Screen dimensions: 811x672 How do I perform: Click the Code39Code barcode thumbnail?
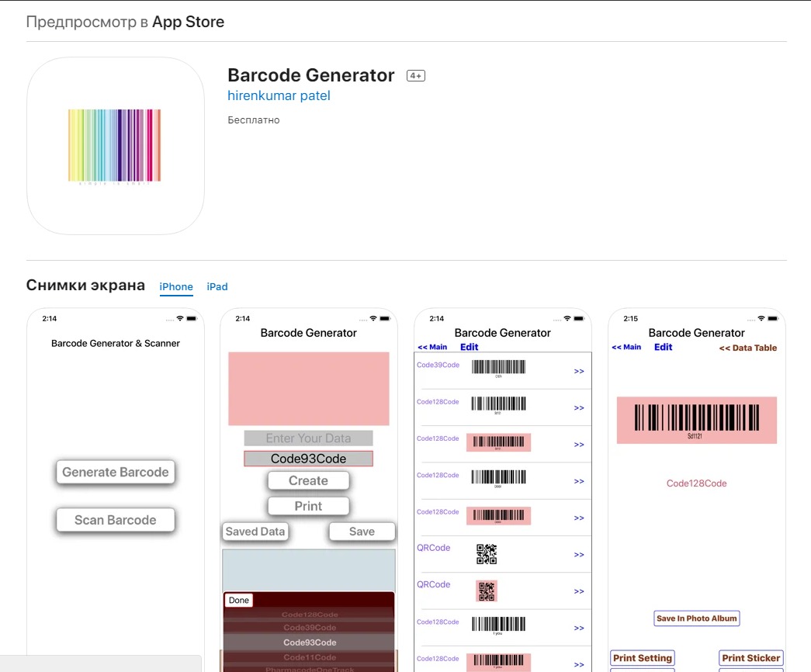coord(498,369)
